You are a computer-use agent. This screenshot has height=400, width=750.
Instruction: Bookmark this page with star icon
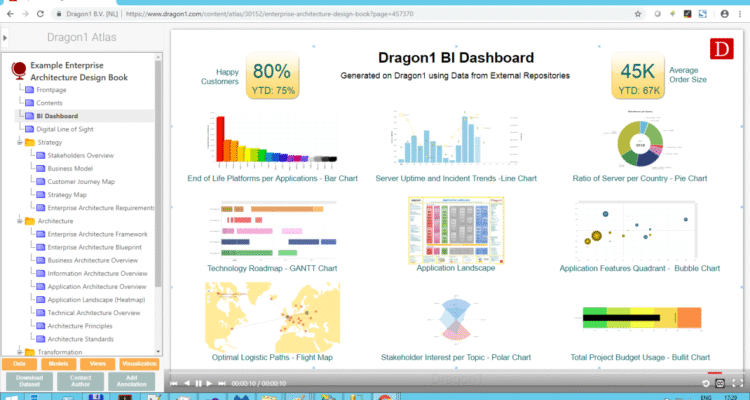638,14
